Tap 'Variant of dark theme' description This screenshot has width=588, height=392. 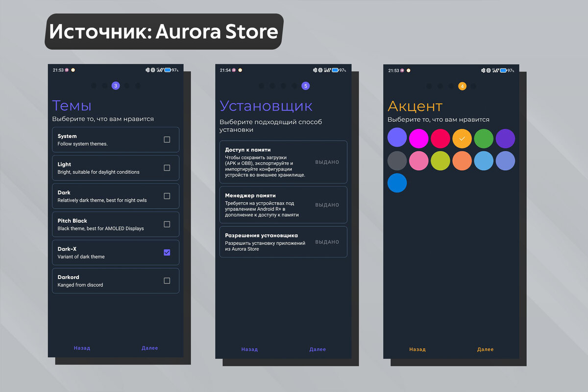pos(81,256)
